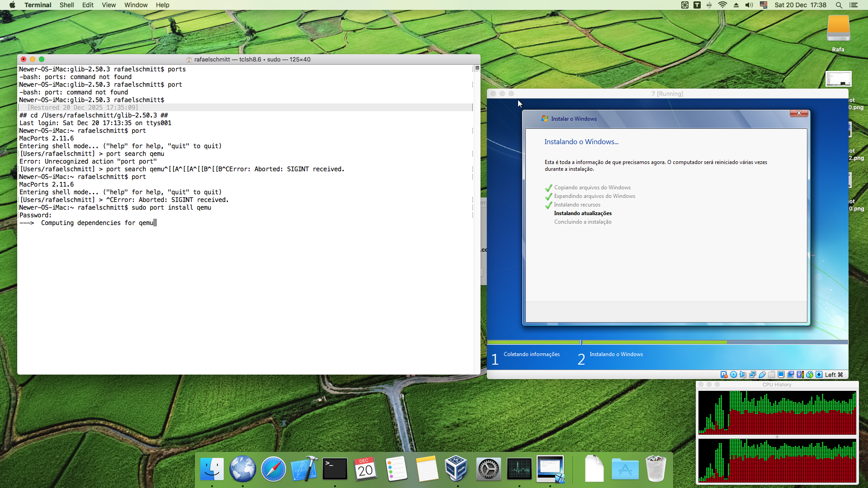Open Activity Monitor icon in the Dock
The height and width of the screenshot is (488, 868).
click(x=519, y=469)
